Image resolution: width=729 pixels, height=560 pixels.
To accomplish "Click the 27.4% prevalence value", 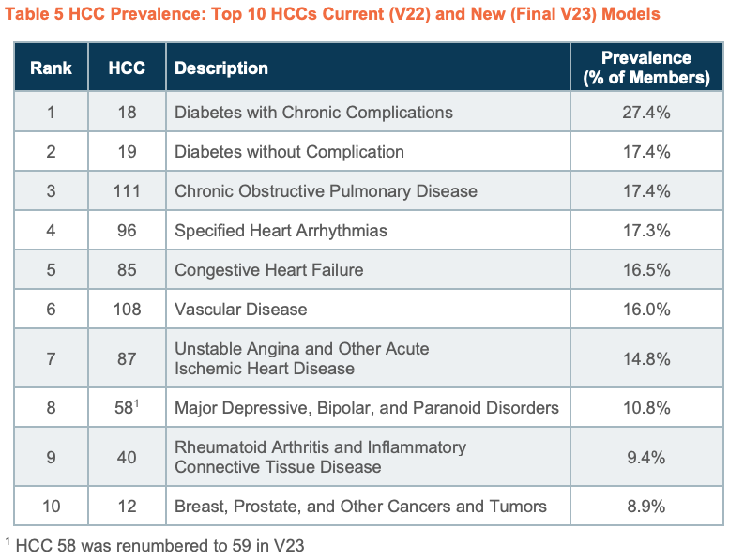I will [x=645, y=113].
